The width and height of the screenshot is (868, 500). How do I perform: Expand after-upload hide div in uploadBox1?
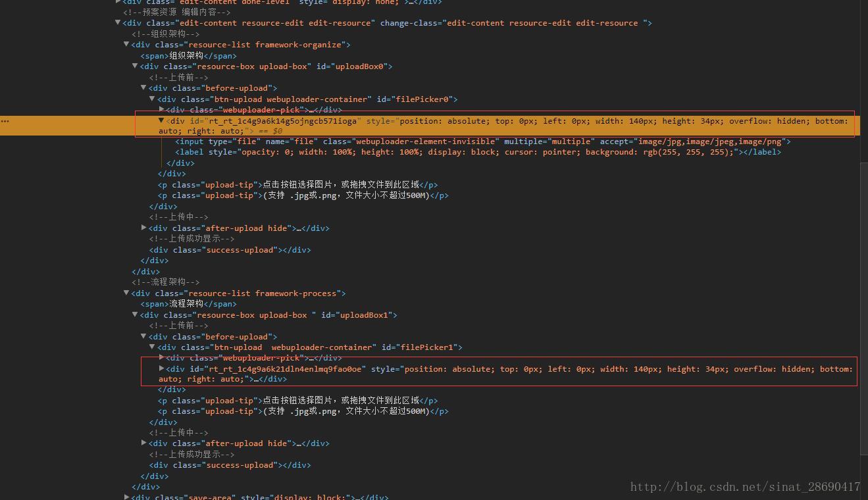tap(143, 443)
